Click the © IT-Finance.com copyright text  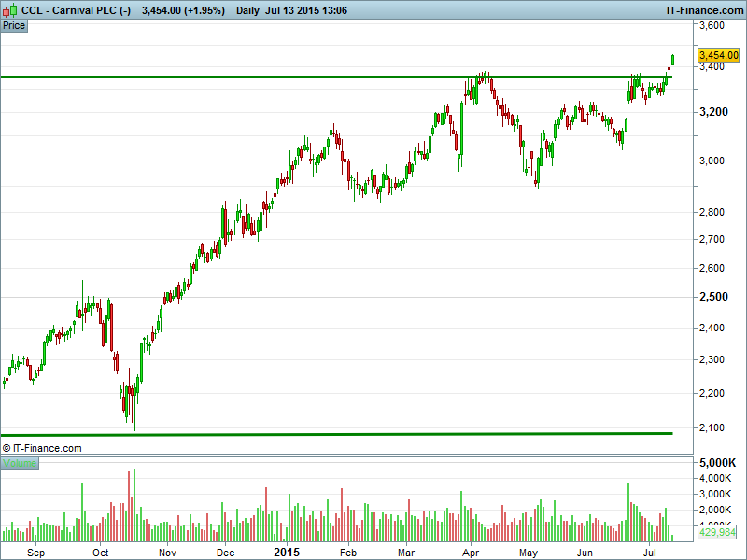click(x=43, y=448)
